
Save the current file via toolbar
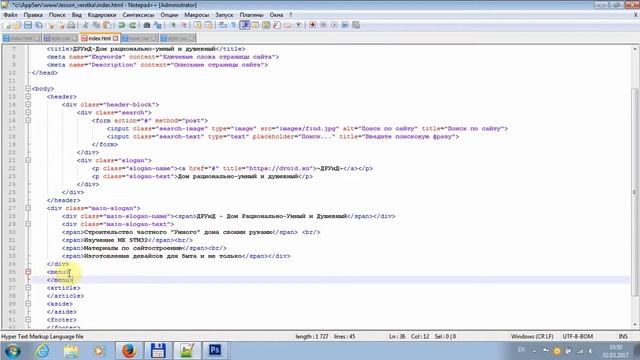pos(28,25)
